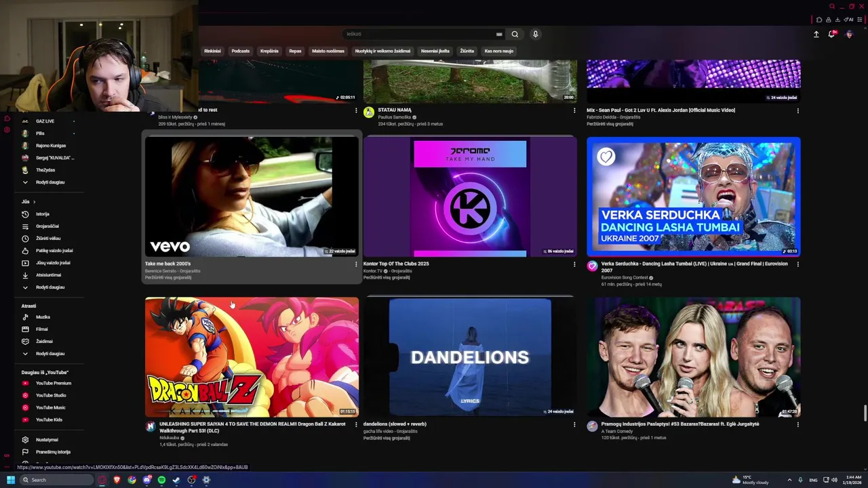This screenshot has height=488, width=868.
Task: Open Brave browser from taskbar
Action: point(117,480)
